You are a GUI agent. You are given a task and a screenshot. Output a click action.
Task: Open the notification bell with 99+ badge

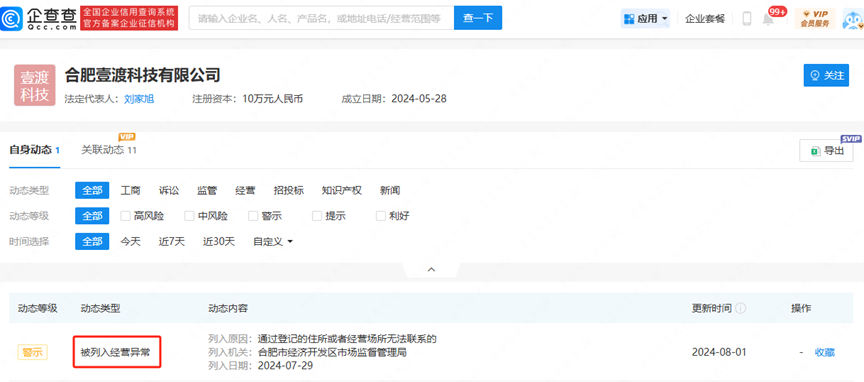pyautogui.click(x=768, y=19)
